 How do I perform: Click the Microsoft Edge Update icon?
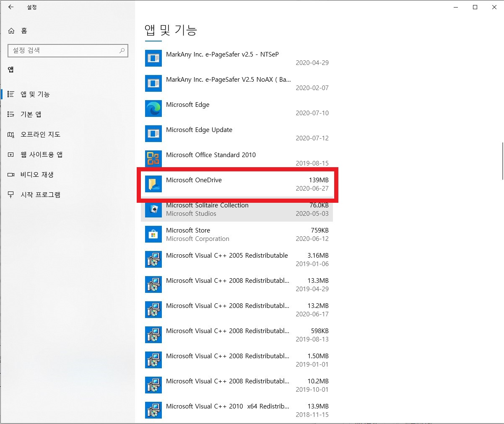click(x=153, y=134)
